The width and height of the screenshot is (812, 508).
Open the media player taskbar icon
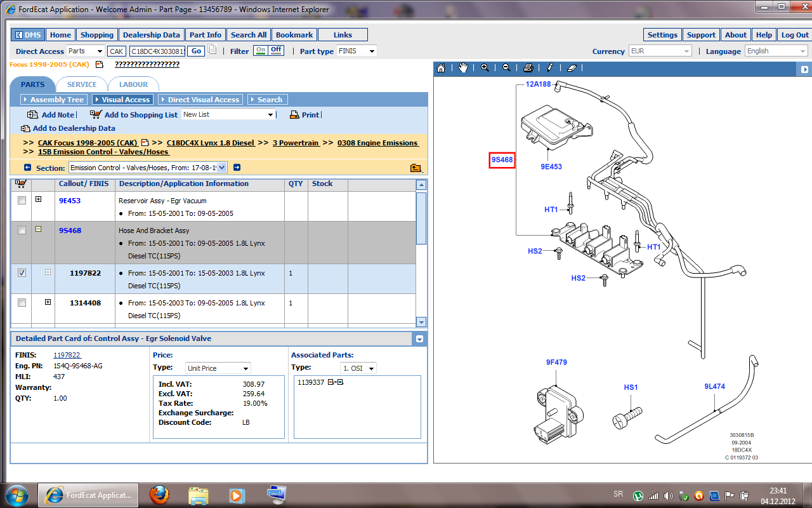click(x=237, y=495)
